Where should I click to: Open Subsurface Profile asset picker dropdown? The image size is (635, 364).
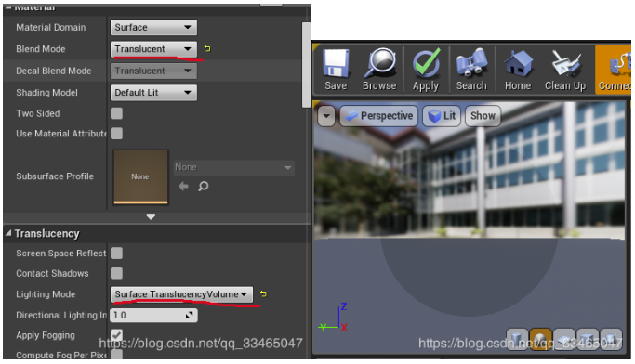click(x=233, y=167)
